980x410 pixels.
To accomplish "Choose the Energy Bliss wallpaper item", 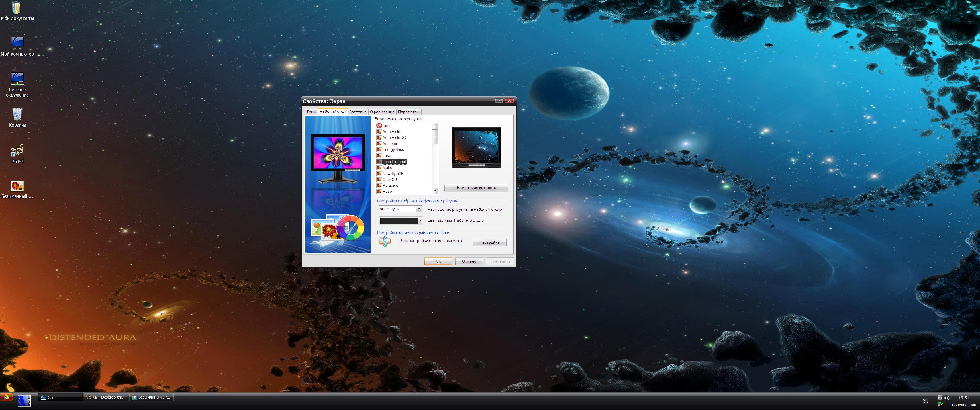I will tap(393, 150).
